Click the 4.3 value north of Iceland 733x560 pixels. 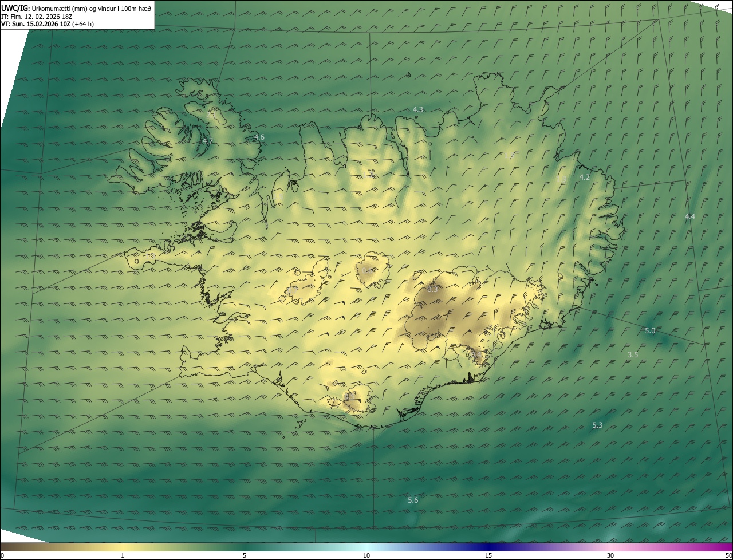(418, 109)
